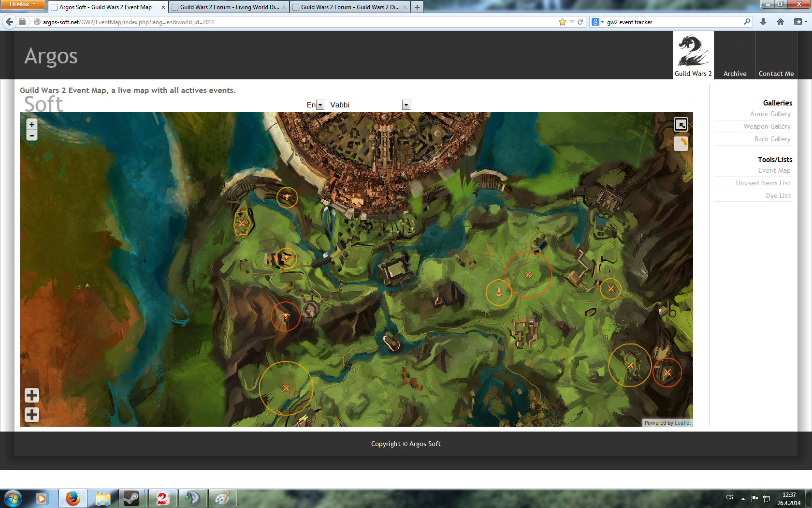Select crossed swords event in large southwest circle
The height and width of the screenshot is (508, 812).
(x=286, y=388)
